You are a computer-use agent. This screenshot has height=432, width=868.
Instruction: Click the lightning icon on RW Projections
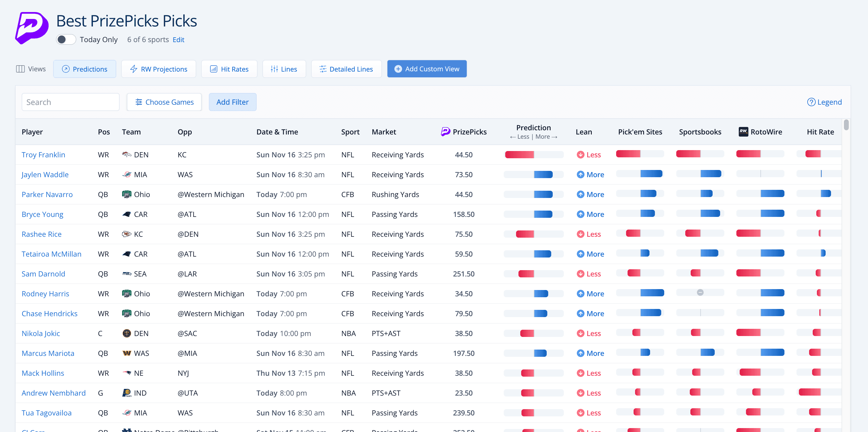tap(133, 69)
